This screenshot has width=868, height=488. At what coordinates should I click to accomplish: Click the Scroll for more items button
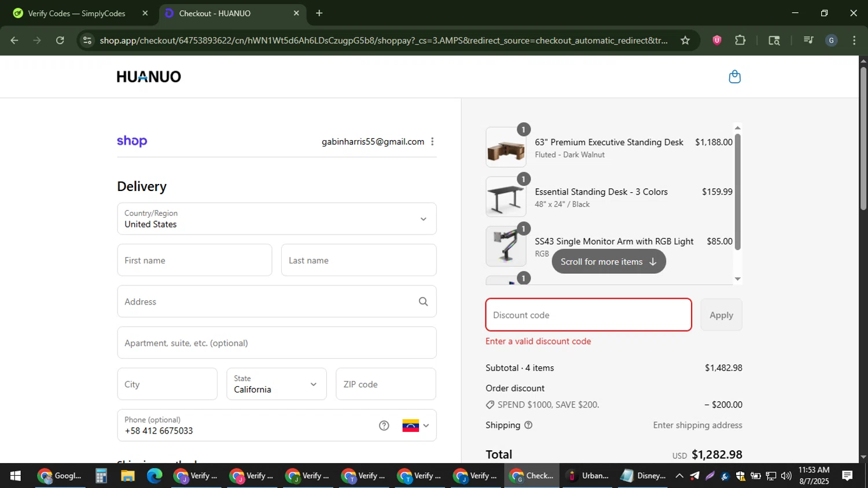pyautogui.click(x=609, y=262)
